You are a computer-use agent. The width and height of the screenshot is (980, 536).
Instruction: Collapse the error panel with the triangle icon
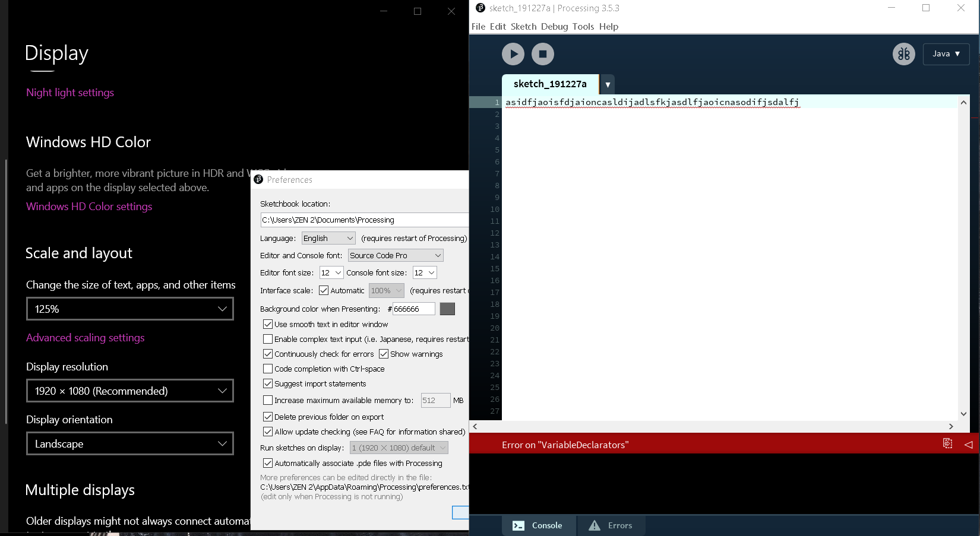968,443
